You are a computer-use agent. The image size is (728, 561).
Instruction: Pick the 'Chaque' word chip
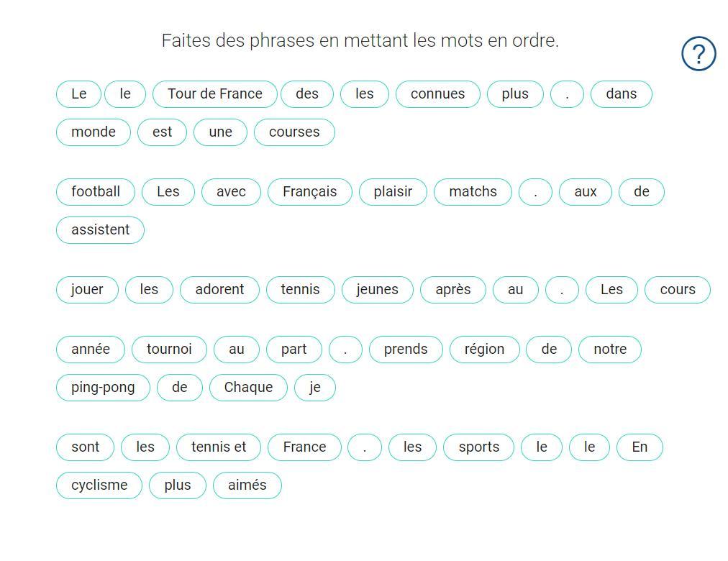pos(248,388)
